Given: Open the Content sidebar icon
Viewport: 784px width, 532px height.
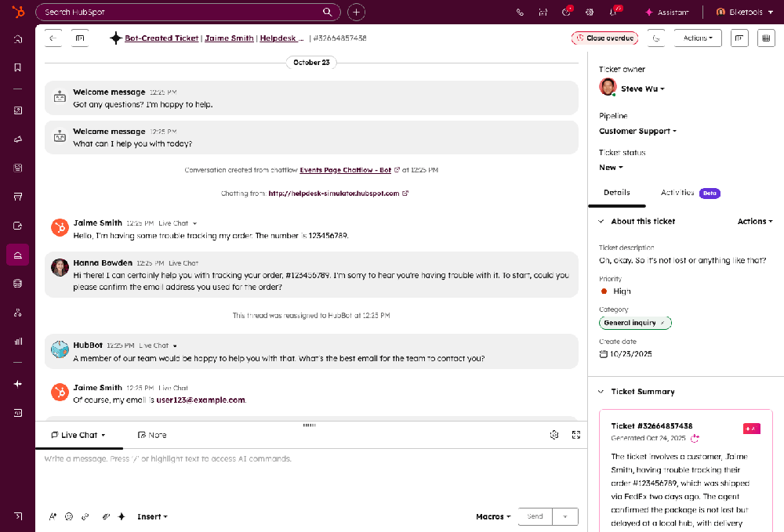Looking at the screenshot, I should coord(17,168).
